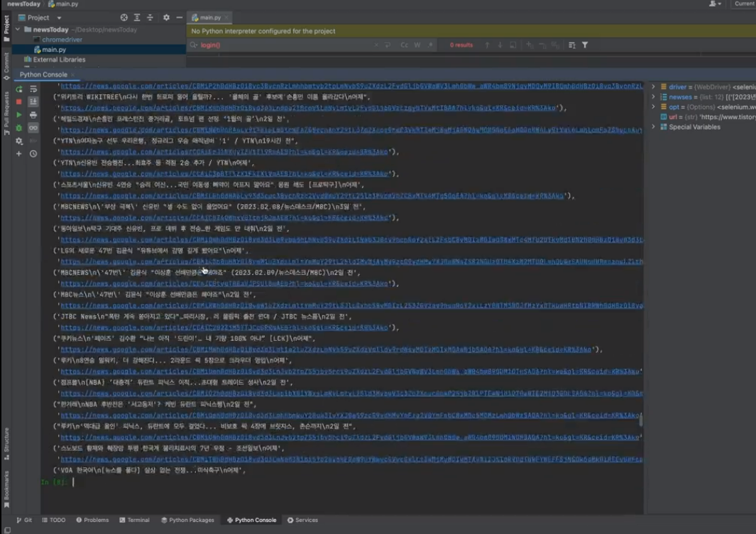Rerun the Python Console
The height and width of the screenshot is (534, 756).
click(18, 89)
